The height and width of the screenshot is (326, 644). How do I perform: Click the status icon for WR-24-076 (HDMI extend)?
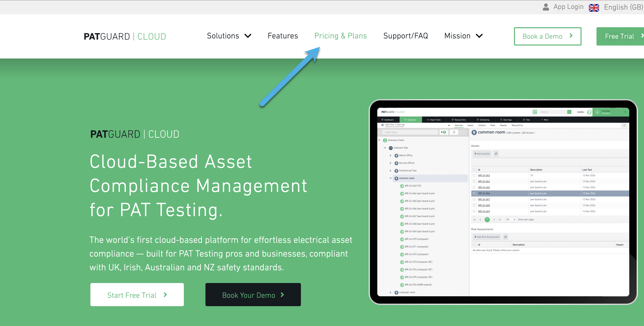click(402, 285)
